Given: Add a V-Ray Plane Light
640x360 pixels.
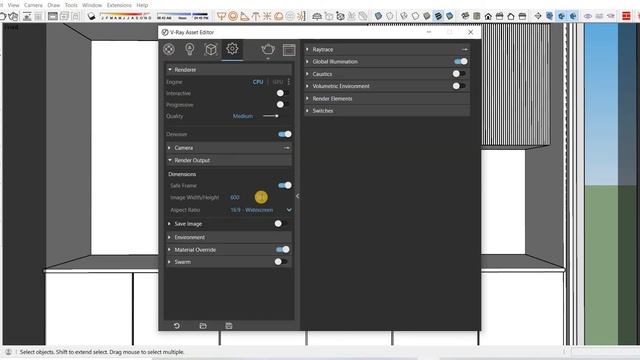Looking at the screenshot, I should click(x=221, y=16).
